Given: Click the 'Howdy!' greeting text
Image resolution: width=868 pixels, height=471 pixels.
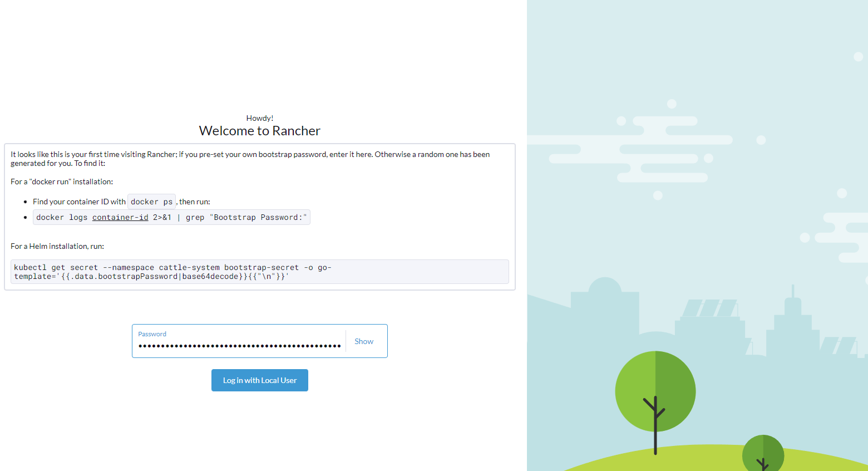Looking at the screenshot, I should click(x=260, y=118).
